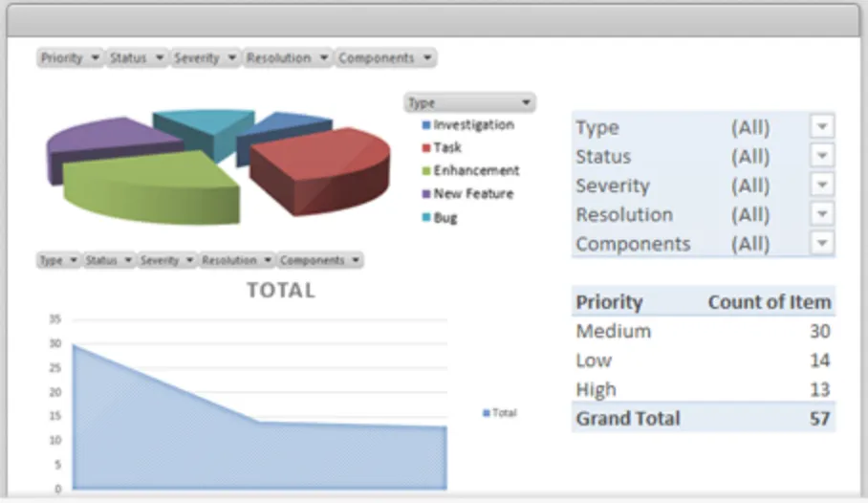
Task: Open Status filter button above pie chart
Action: 137,57
